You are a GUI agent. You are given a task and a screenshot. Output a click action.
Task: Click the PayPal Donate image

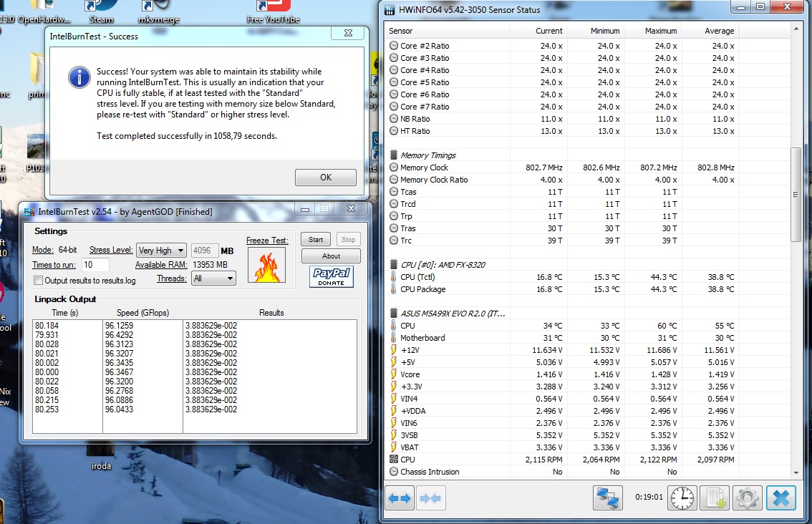[x=332, y=276]
